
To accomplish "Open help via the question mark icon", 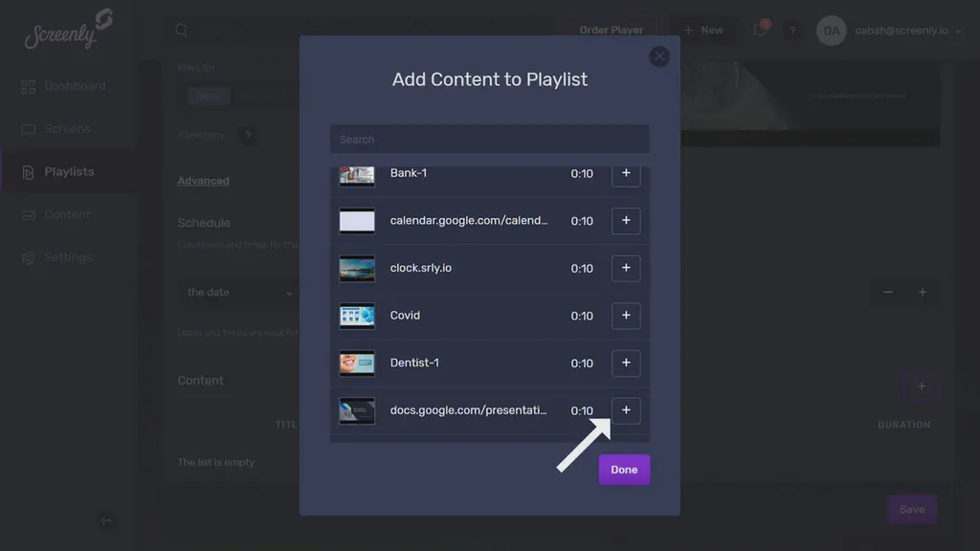I will [x=792, y=30].
